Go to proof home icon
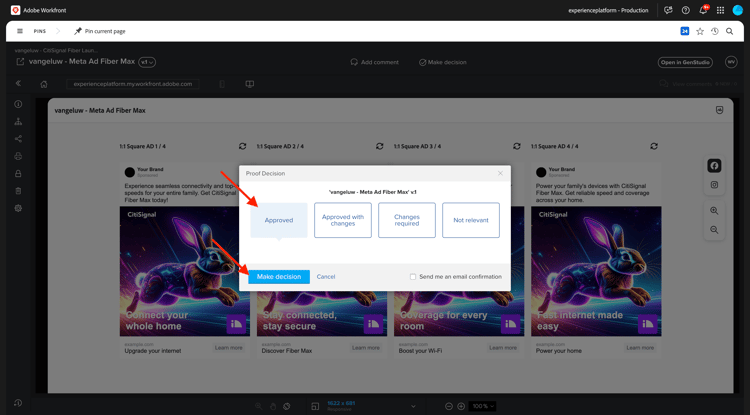The height and width of the screenshot is (415, 750). pyautogui.click(x=44, y=84)
